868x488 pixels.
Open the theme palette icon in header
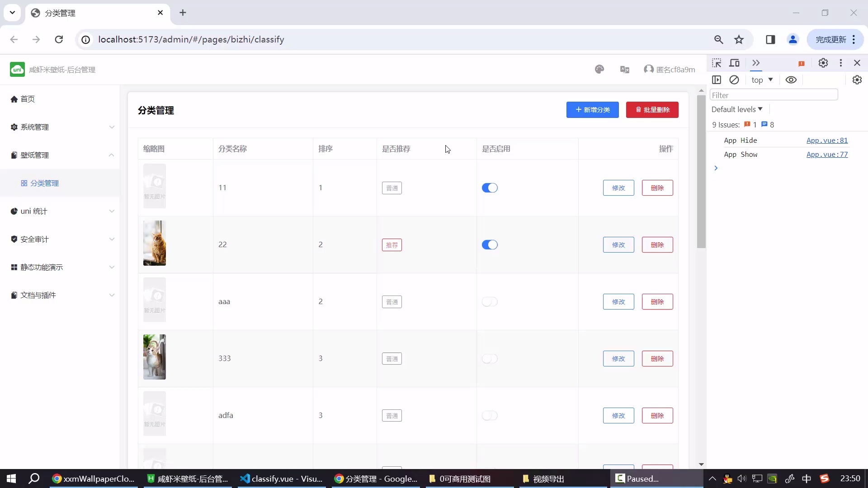[599, 69]
